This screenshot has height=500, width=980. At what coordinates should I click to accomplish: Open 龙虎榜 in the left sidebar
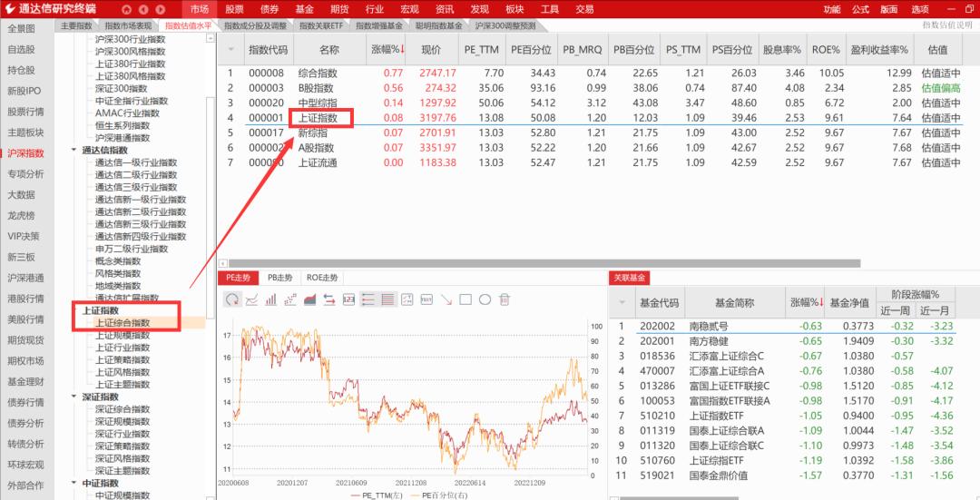coord(21,216)
